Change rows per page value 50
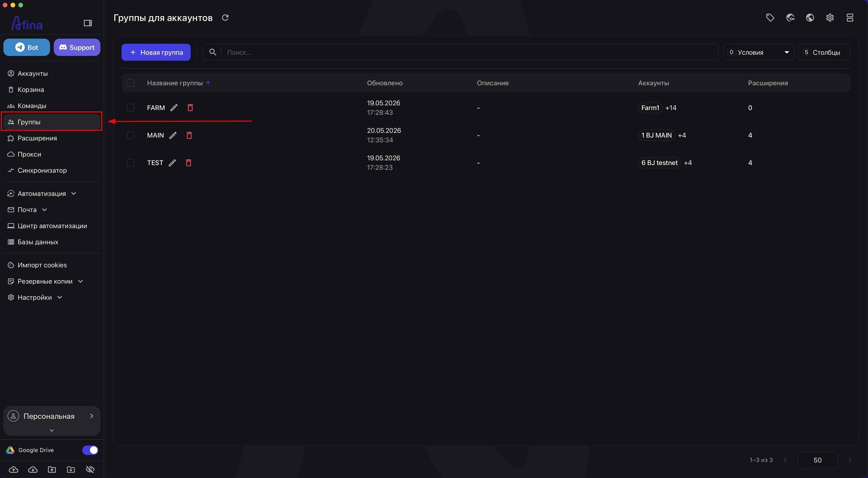 (817, 460)
